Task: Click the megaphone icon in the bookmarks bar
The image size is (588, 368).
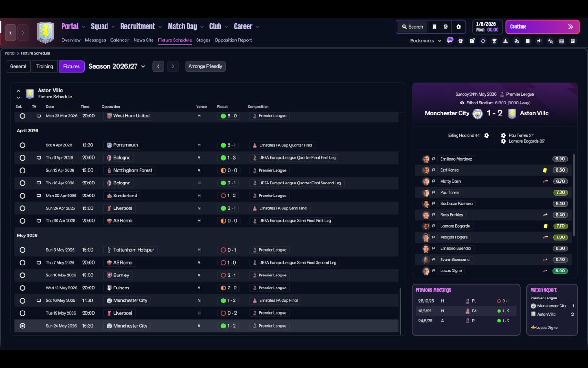Action: (x=539, y=41)
